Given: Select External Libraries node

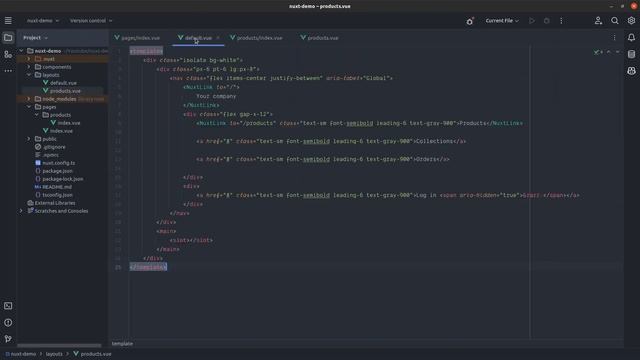Looking at the screenshot, I should coord(55,203).
